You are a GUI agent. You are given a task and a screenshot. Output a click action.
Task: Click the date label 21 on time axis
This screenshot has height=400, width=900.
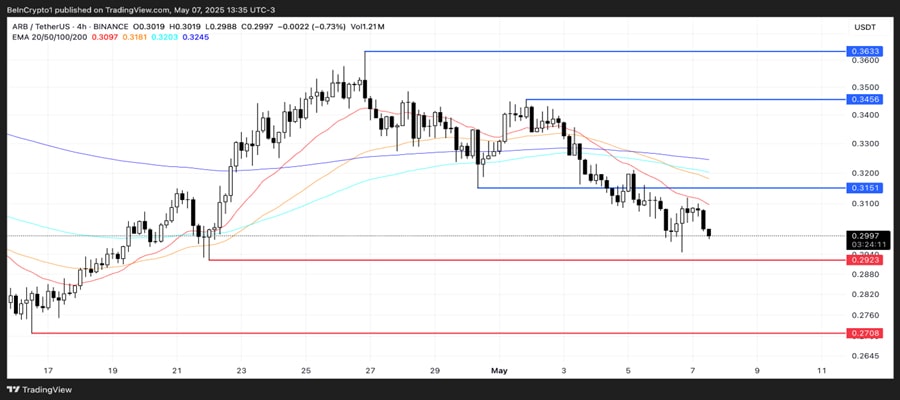click(x=177, y=370)
